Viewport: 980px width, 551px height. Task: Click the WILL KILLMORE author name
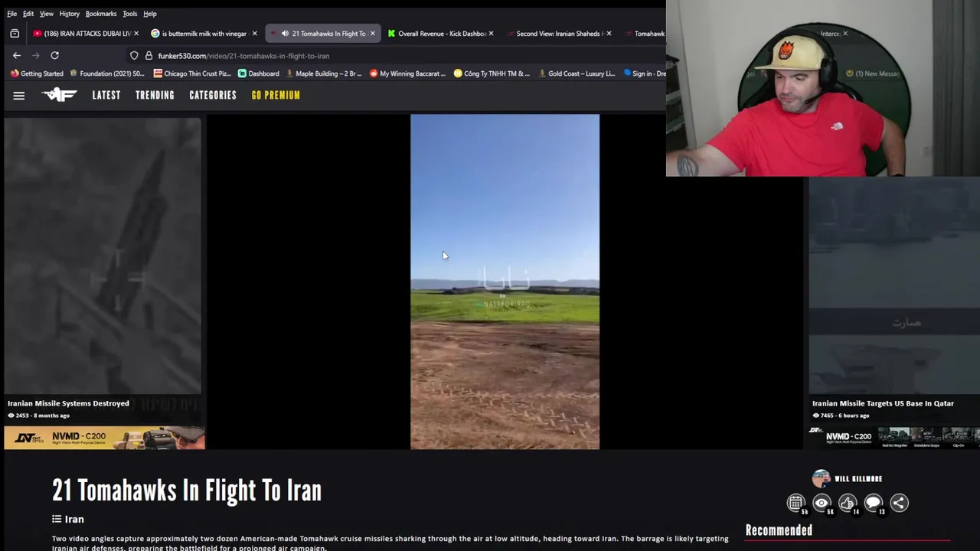tap(858, 479)
